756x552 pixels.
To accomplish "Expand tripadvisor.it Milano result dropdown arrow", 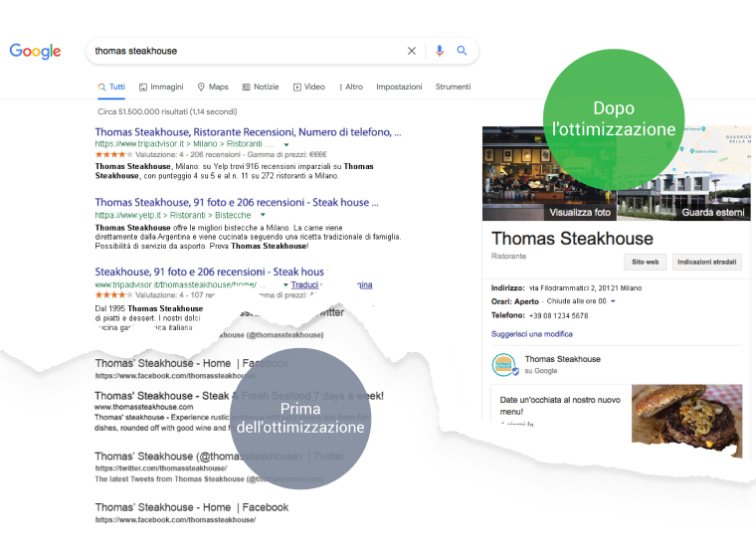I will [286, 144].
